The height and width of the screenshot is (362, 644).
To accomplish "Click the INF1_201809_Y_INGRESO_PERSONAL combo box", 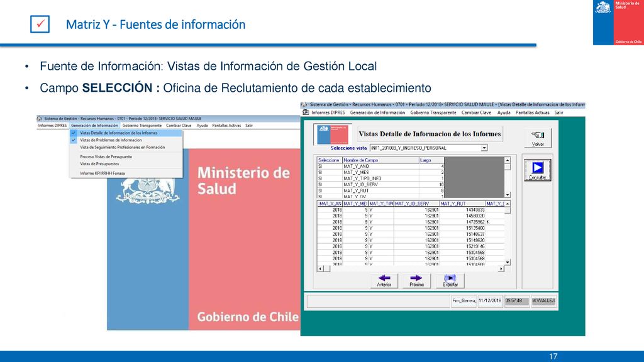I will click(428, 148).
